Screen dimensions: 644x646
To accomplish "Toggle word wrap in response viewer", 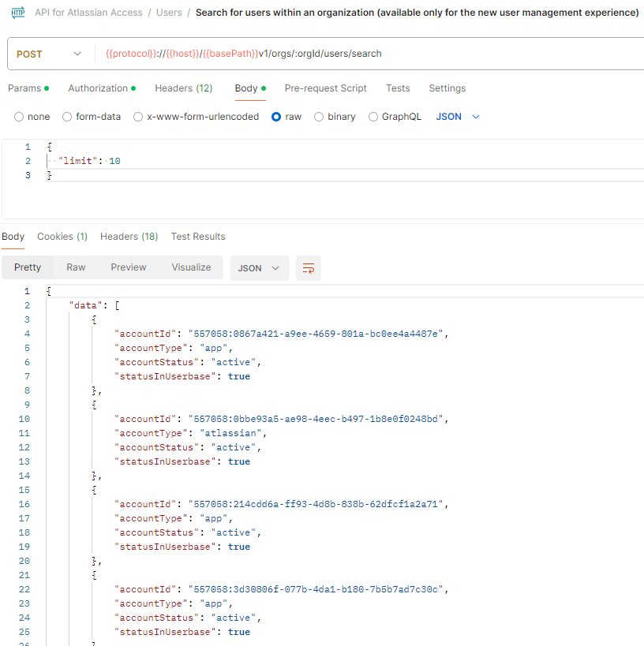I will coord(309,268).
